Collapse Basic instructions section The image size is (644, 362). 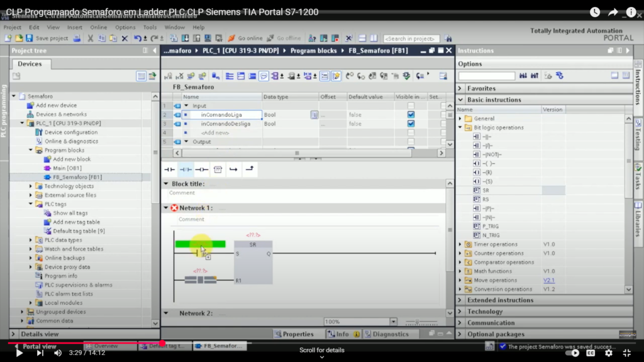coord(460,100)
